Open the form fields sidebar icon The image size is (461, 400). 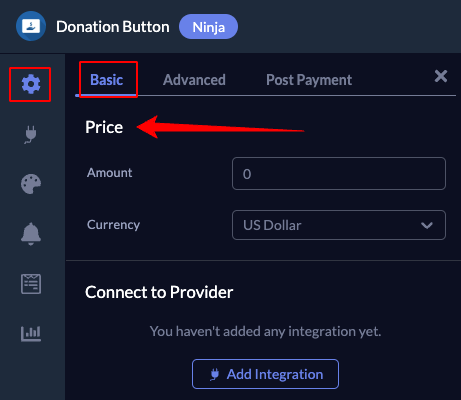tap(31, 284)
